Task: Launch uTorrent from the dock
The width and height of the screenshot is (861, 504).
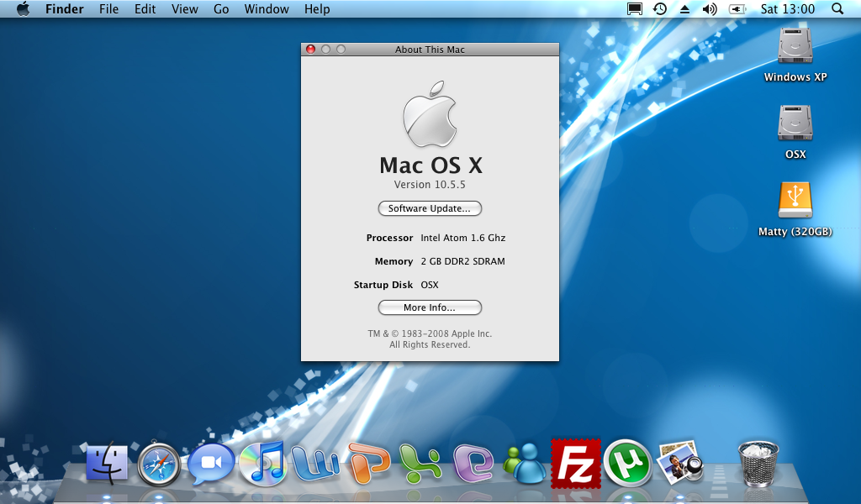Action: [627, 463]
